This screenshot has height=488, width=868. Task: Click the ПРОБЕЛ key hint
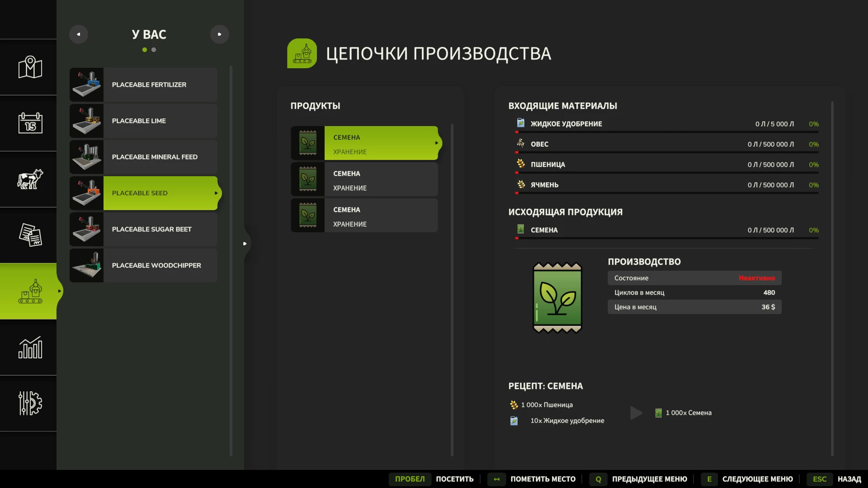(410, 479)
